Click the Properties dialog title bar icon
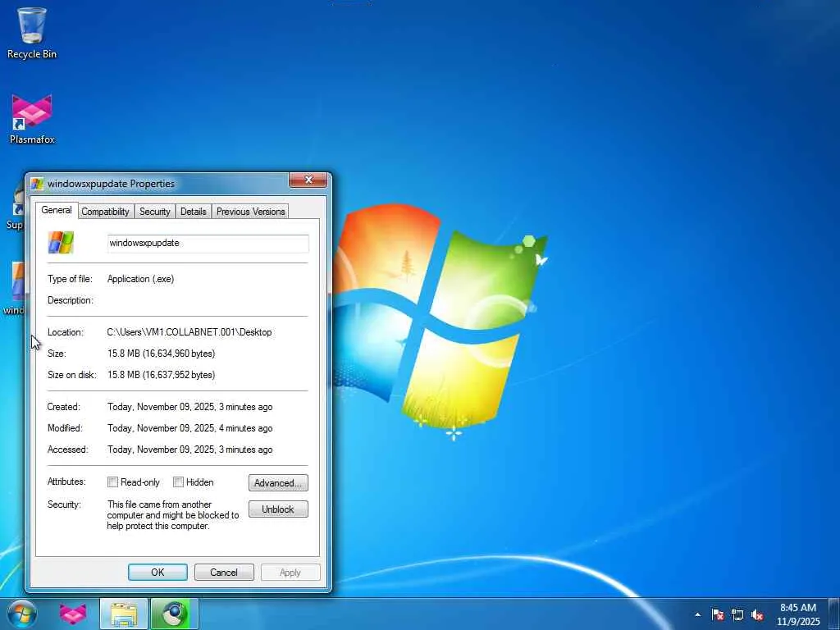840x630 pixels. click(37, 184)
